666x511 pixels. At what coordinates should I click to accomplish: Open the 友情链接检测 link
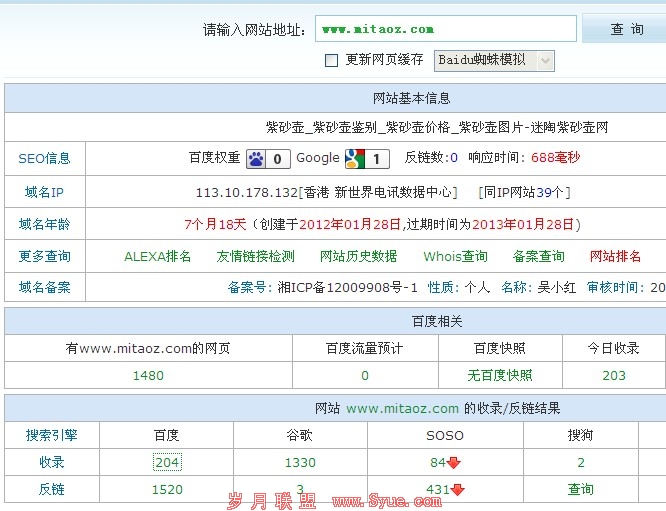click(x=256, y=256)
